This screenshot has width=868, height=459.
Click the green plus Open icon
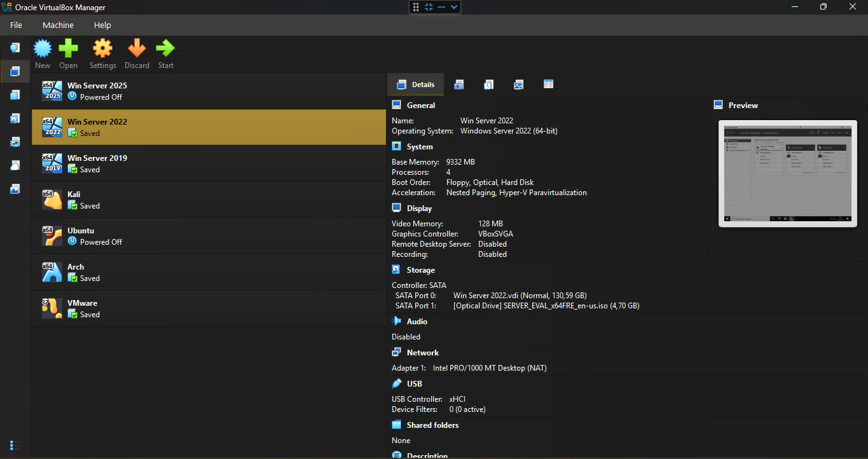click(x=68, y=48)
